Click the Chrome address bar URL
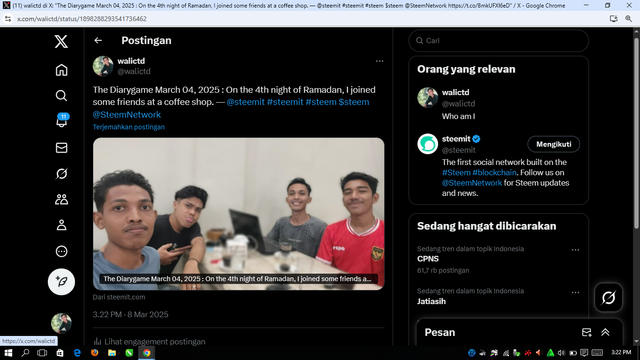 point(82,19)
